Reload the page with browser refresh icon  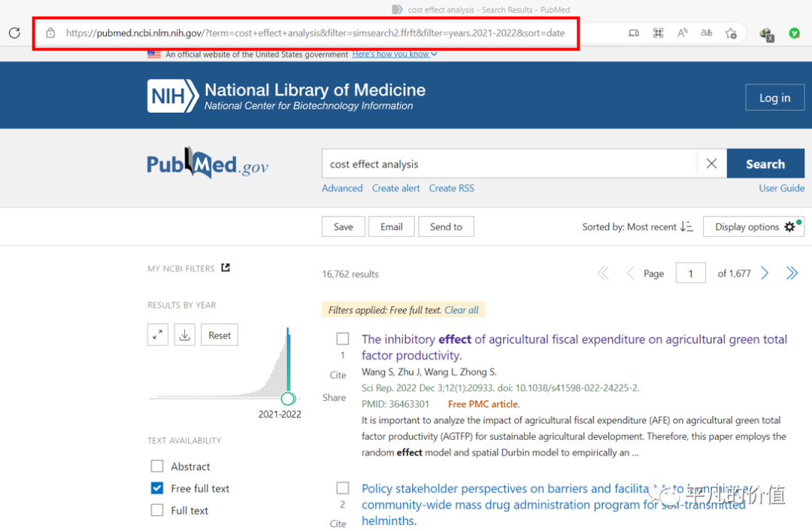(14, 32)
